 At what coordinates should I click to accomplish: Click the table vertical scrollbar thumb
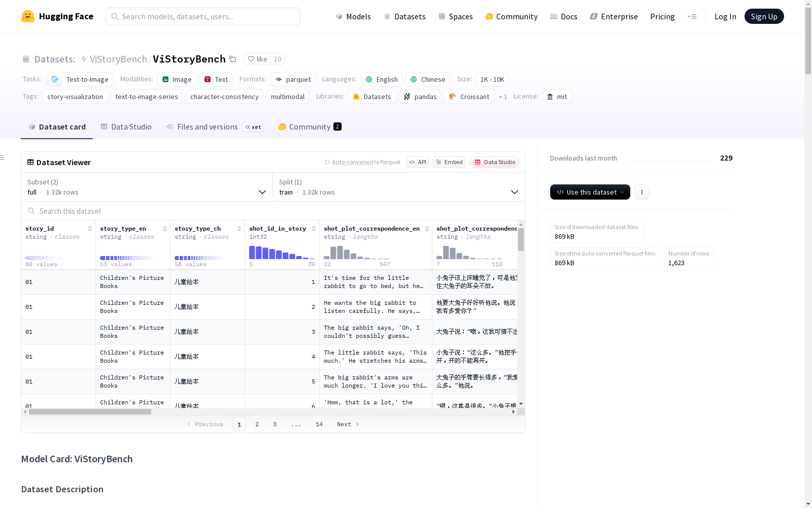tap(521, 239)
